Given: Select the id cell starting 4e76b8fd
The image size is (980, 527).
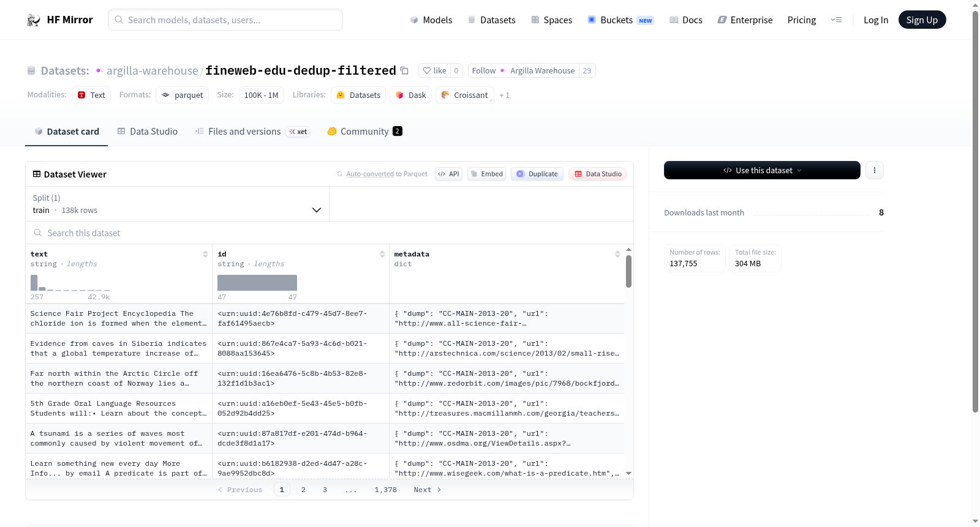Looking at the screenshot, I should [x=301, y=318].
